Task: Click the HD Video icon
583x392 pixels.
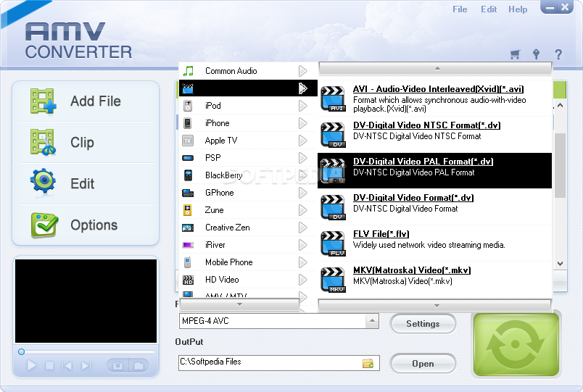Action: click(188, 280)
